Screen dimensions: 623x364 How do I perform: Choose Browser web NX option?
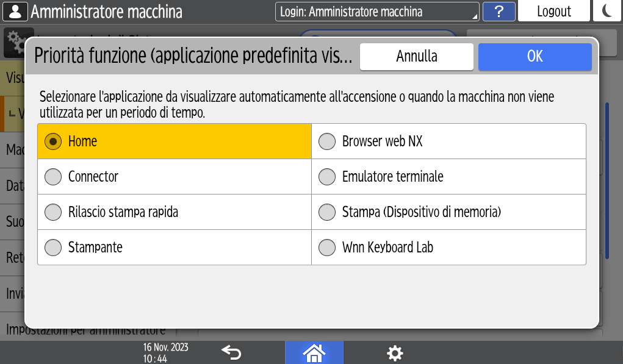pos(328,141)
